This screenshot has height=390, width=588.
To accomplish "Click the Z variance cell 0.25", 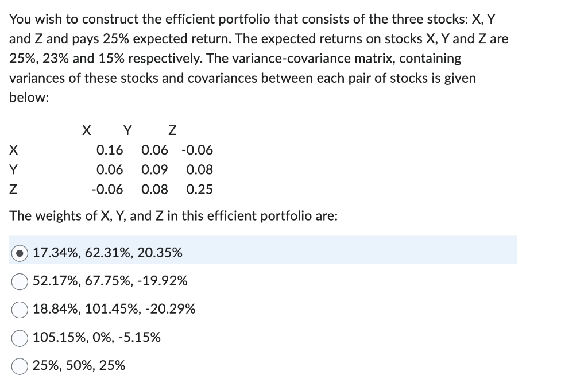I will tap(199, 190).
